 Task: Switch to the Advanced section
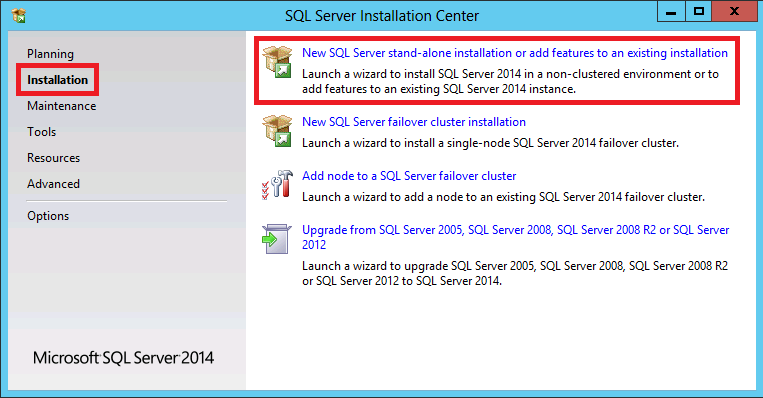click(54, 184)
